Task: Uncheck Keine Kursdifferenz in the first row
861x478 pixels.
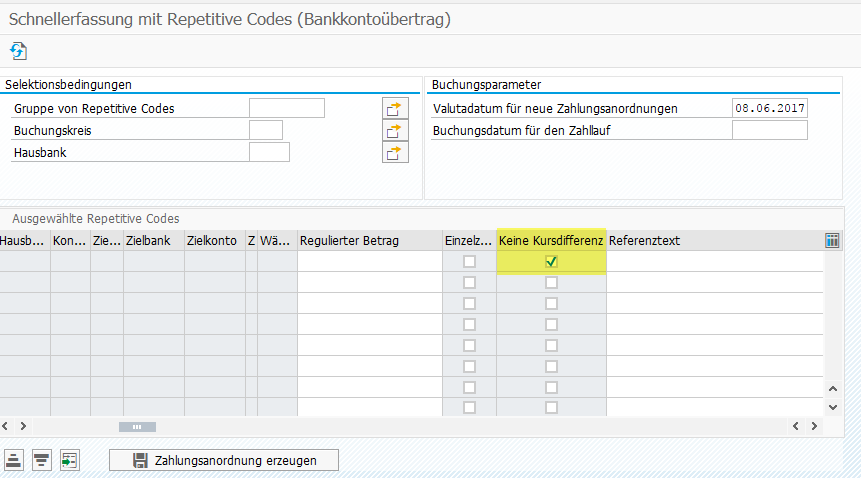Action: [551, 262]
